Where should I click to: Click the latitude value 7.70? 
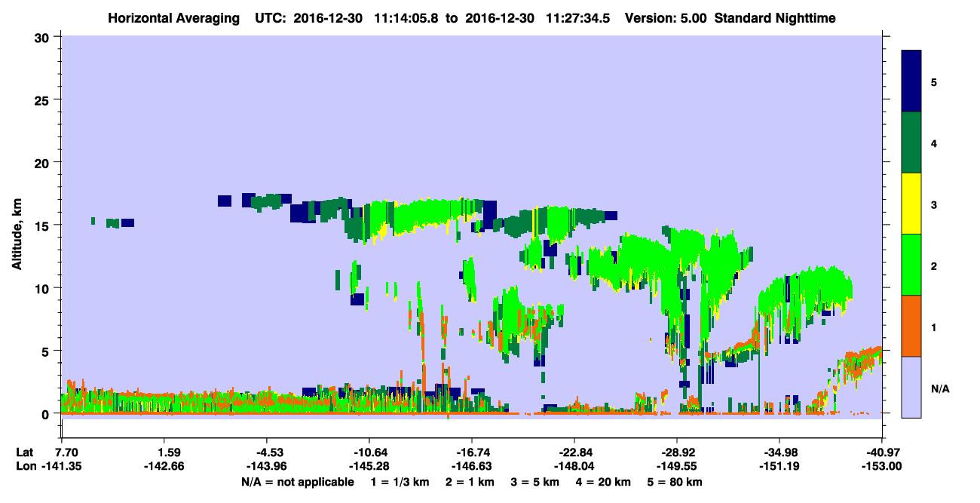coord(68,452)
